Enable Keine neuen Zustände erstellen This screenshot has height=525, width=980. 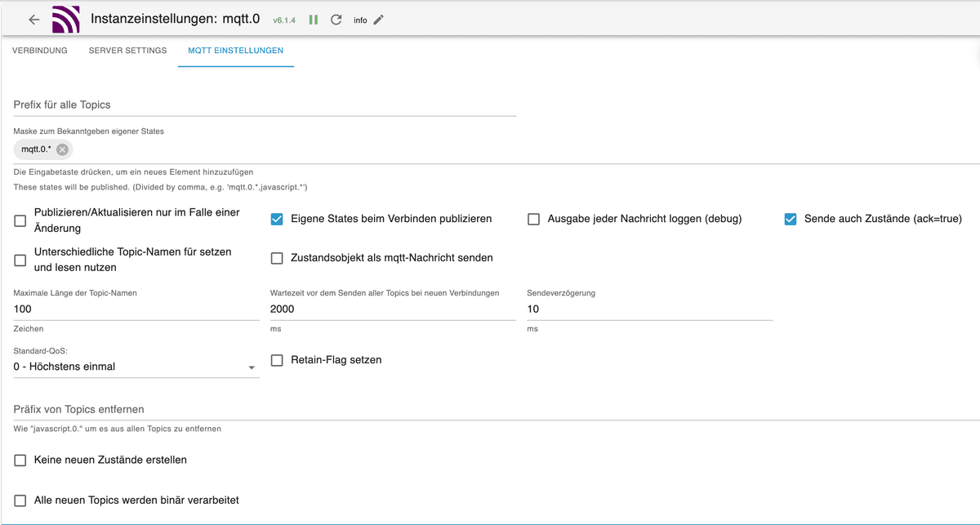[x=20, y=460]
